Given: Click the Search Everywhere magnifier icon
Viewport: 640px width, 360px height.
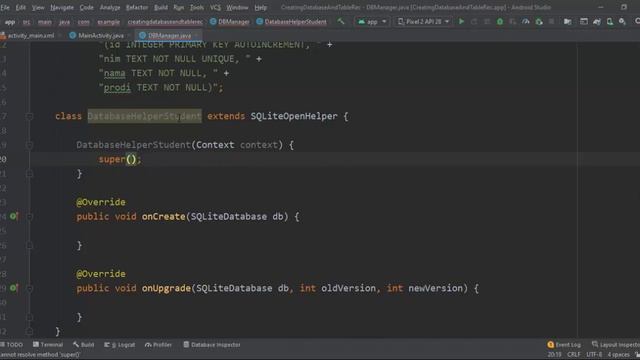Looking at the screenshot, I should 637,22.
